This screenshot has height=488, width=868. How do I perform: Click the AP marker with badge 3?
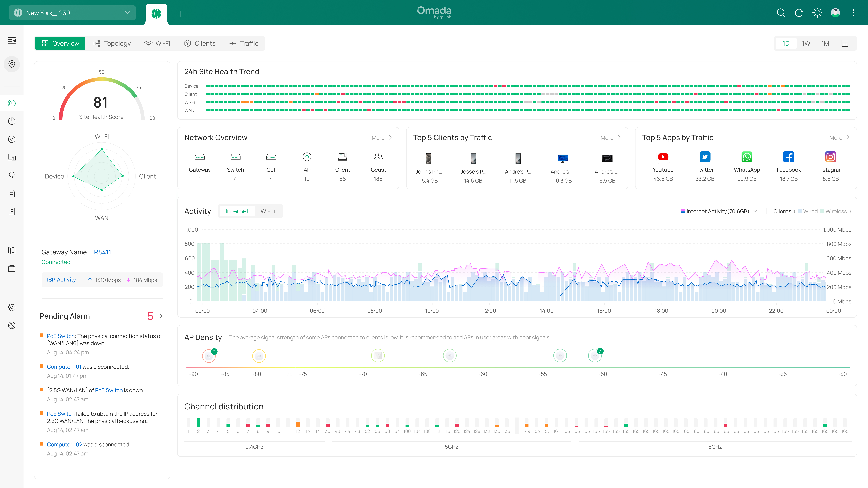pos(595,356)
